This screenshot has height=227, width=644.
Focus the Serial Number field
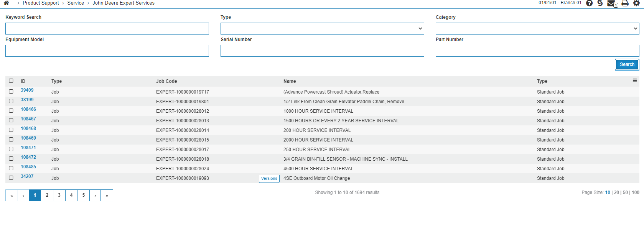[322, 51]
